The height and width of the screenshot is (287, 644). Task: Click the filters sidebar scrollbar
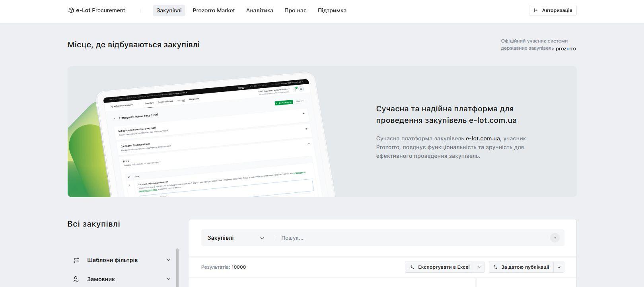pyautogui.click(x=177, y=267)
